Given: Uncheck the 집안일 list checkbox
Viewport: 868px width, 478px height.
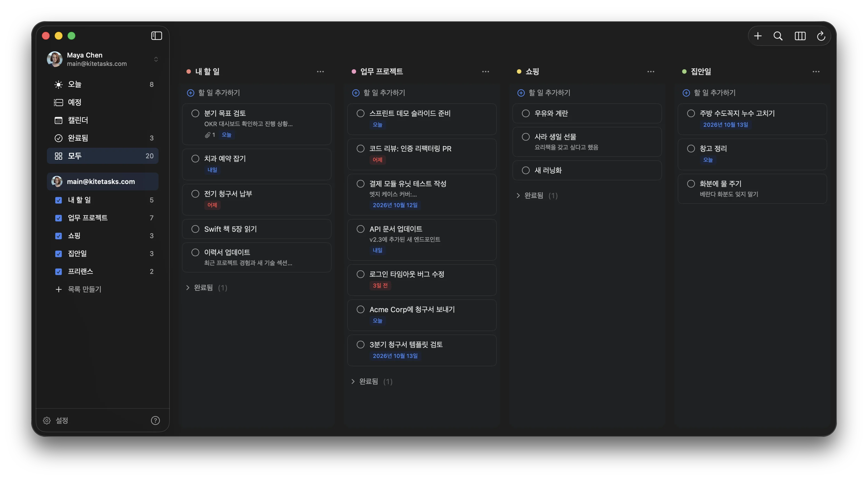Looking at the screenshot, I should pyautogui.click(x=58, y=254).
